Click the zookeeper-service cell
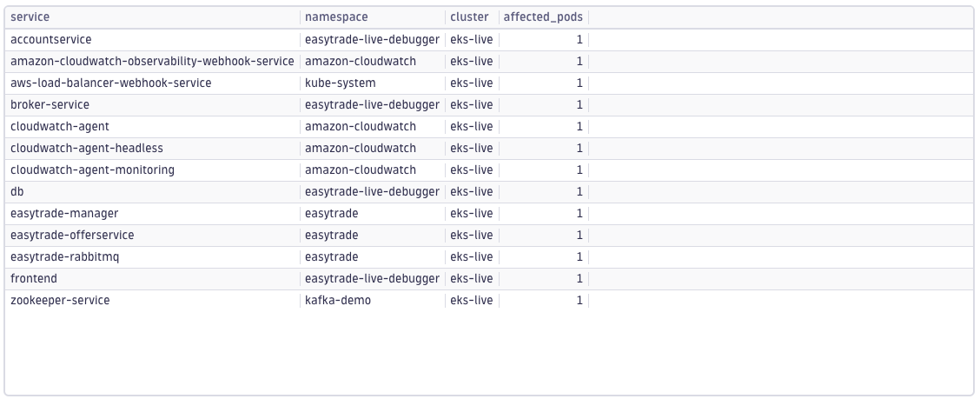The height and width of the screenshot is (399, 980). coord(153,300)
